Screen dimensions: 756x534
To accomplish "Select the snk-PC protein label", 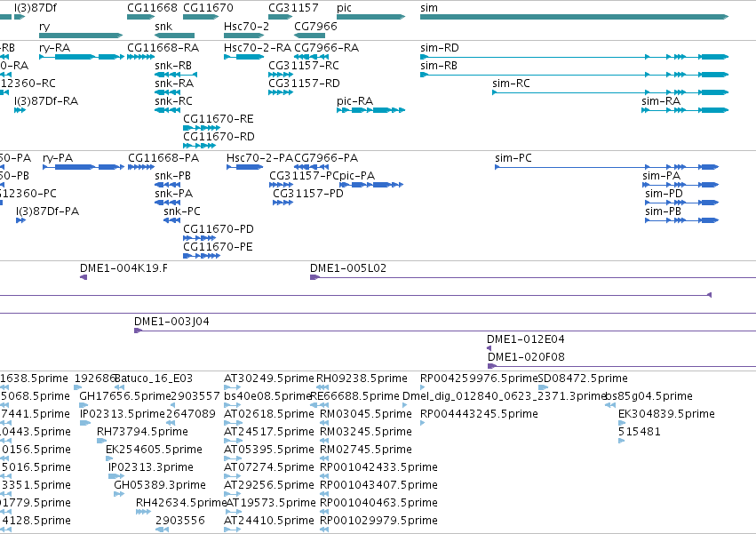I will point(182,211).
